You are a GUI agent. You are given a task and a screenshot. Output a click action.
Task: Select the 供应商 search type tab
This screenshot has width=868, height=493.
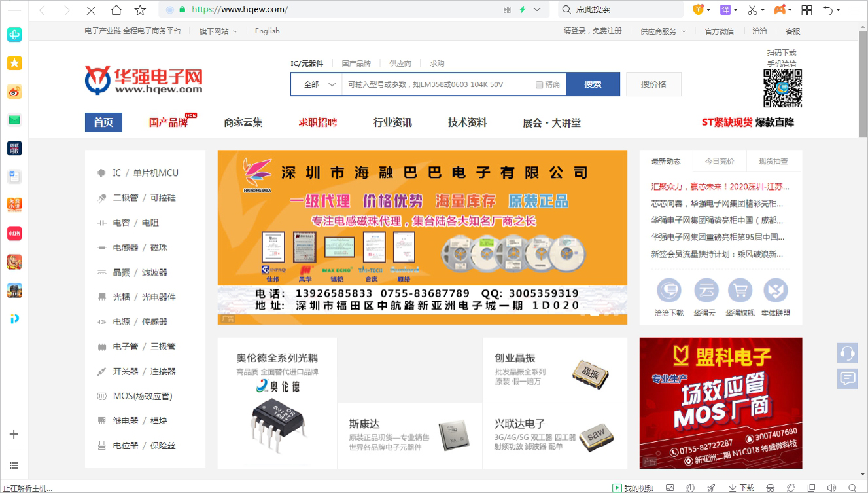(400, 64)
